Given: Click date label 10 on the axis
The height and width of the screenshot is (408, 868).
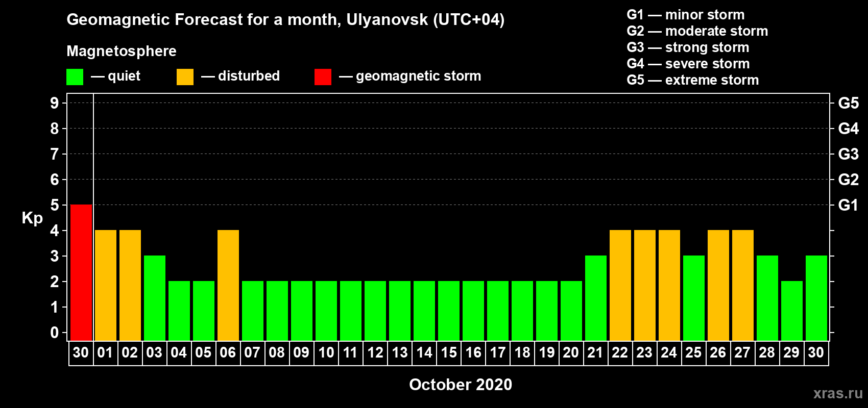Looking at the screenshot, I should (x=326, y=353).
